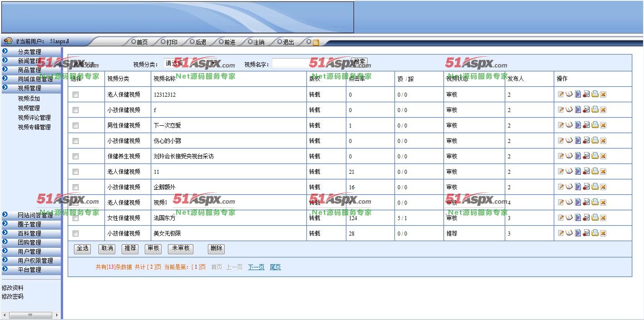Screen dimensions: 644x320
Task: Click the printer icon in the 法国东方 row
Action: 595,218
